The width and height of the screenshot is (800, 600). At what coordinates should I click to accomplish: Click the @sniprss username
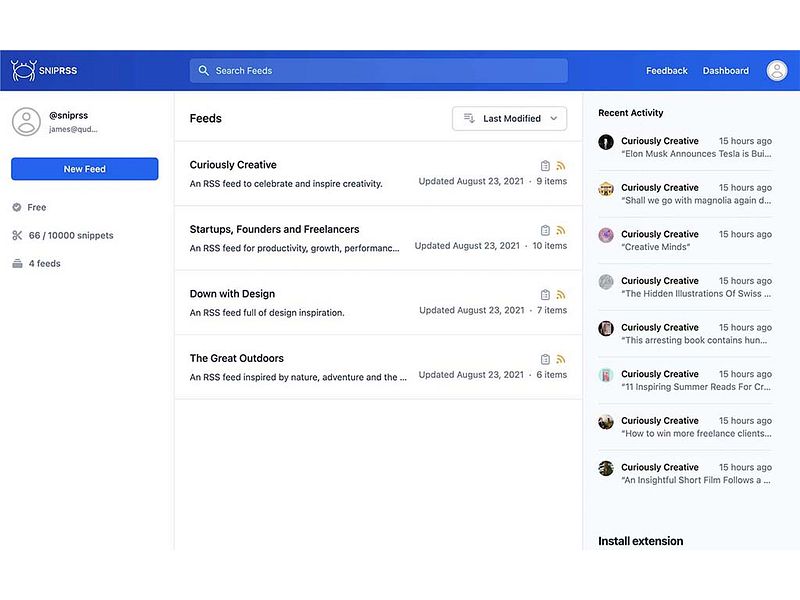(68, 115)
